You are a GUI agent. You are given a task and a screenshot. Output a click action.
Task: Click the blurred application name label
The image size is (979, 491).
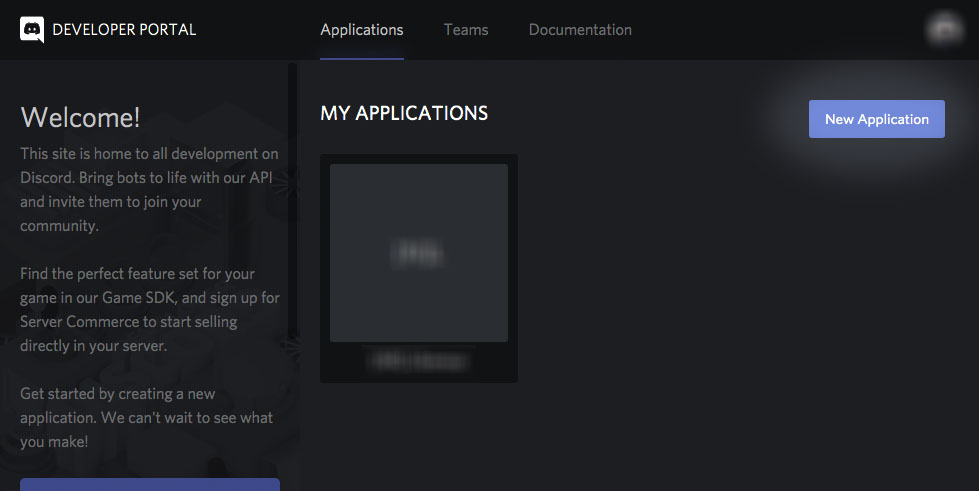click(x=419, y=361)
